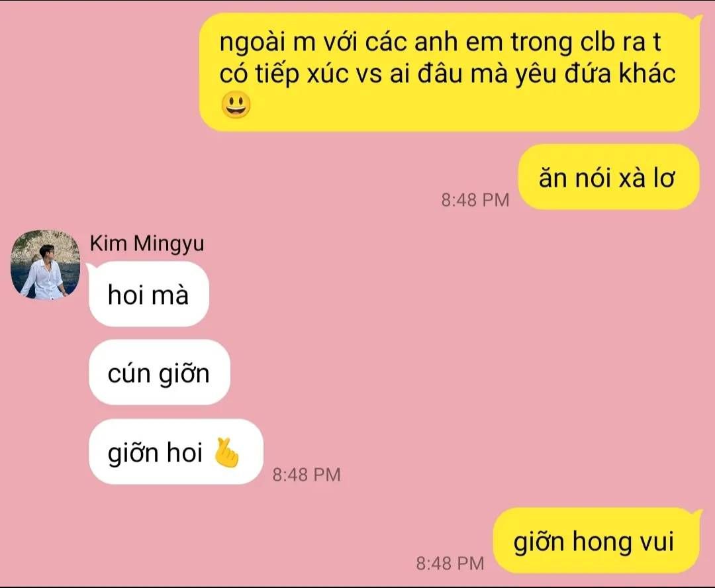Click the word 'cún' in the white bubble
The height and width of the screenshot is (588, 715).
coord(128,374)
